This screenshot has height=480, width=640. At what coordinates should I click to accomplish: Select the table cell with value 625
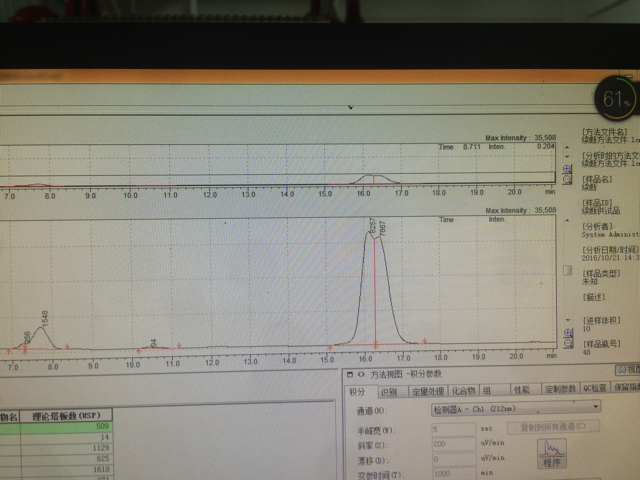coord(66,458)
